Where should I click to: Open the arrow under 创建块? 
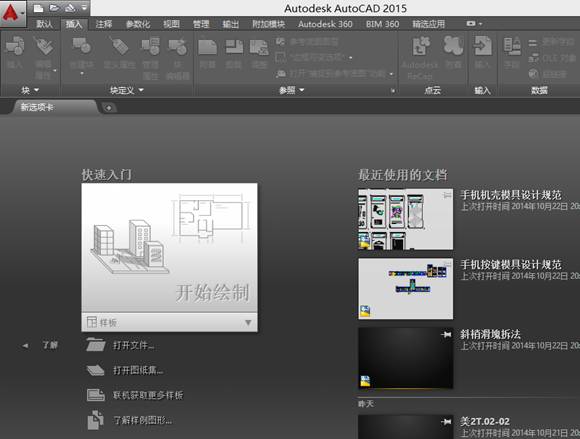pyautogui.click(x=82, y=74)
